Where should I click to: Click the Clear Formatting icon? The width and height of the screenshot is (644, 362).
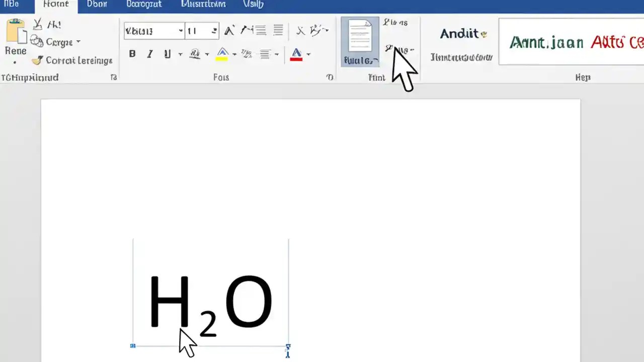pos(300,30)
